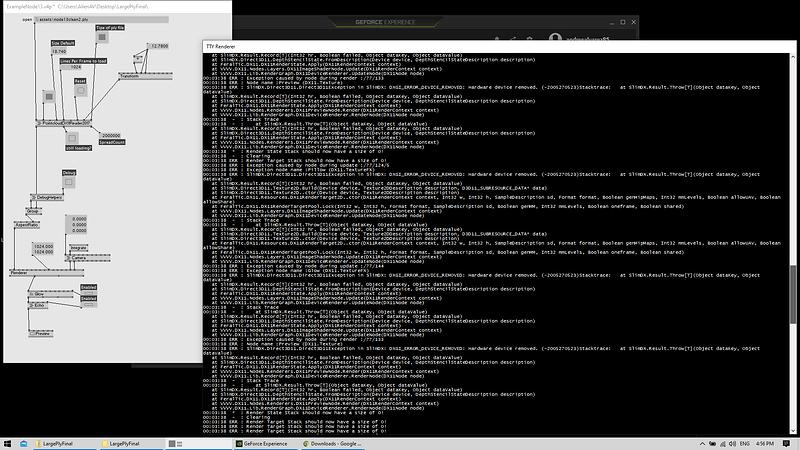
Task: Select the AspectRatio node
Action: pyautogui.click(x=27, y=224)
